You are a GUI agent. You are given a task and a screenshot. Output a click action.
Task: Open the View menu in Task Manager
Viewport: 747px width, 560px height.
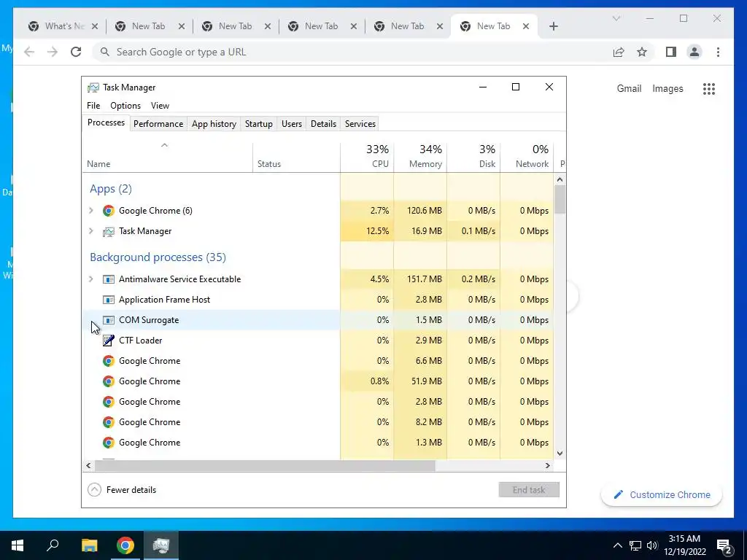click(160, 106)
